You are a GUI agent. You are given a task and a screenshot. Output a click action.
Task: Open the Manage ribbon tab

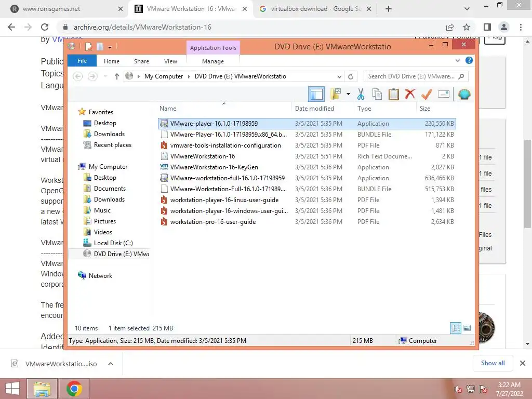coord(212,61)
